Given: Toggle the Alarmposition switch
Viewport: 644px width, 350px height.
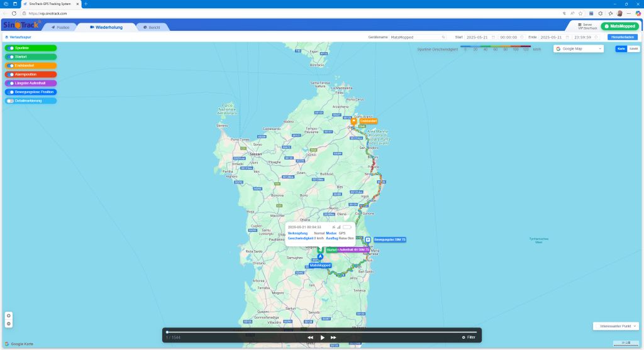Looking at the screenshot, I should [x=11, y=74].
